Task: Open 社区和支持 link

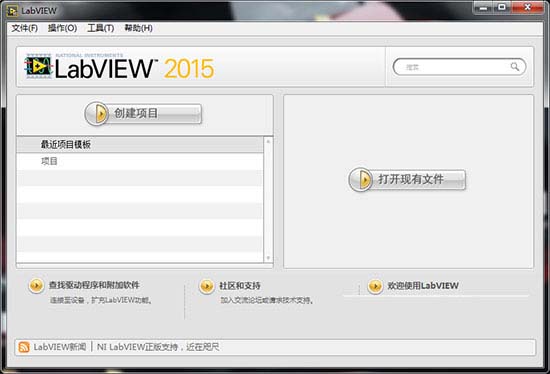Action: click(240, 286)
